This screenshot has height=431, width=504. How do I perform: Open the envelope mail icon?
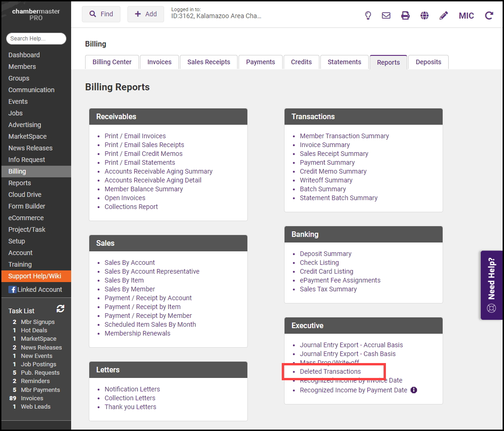386,15
